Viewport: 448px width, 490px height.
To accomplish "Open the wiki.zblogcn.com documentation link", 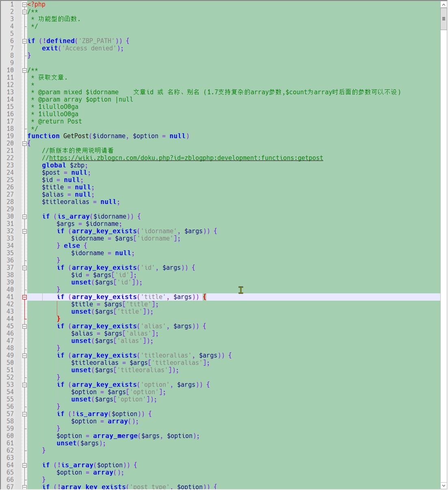I will [x=186, y=158].
